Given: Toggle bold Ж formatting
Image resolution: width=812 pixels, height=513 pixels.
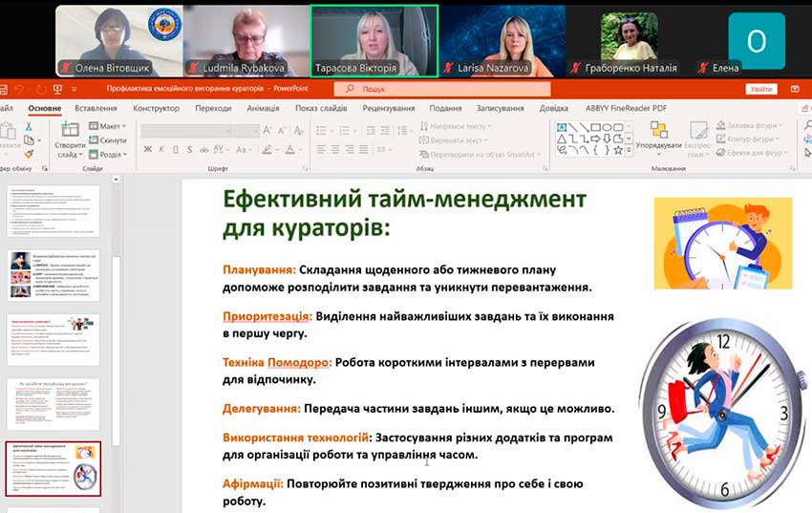Looking at the screenshot, I should coord(147,150).
